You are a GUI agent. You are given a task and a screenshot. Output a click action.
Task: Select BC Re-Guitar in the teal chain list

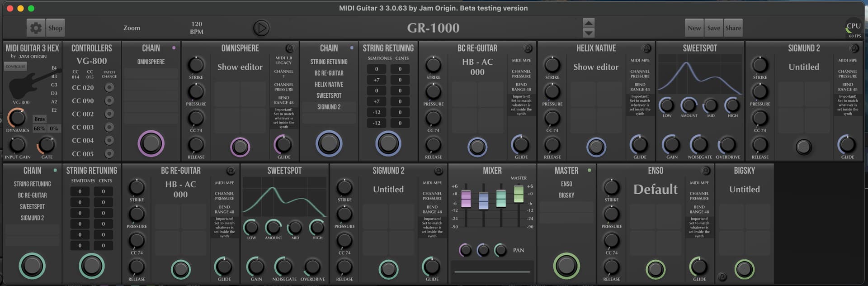pyautogui.click(x=32, y=195)
